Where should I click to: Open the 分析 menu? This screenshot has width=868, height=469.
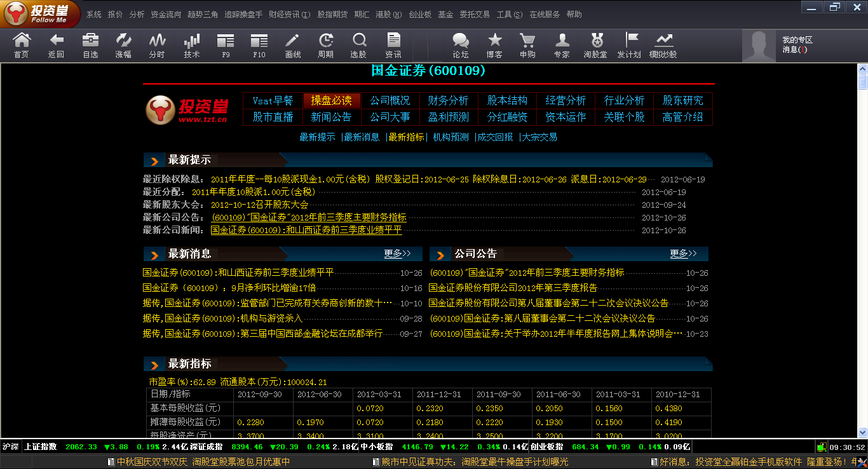pos(137,15)
